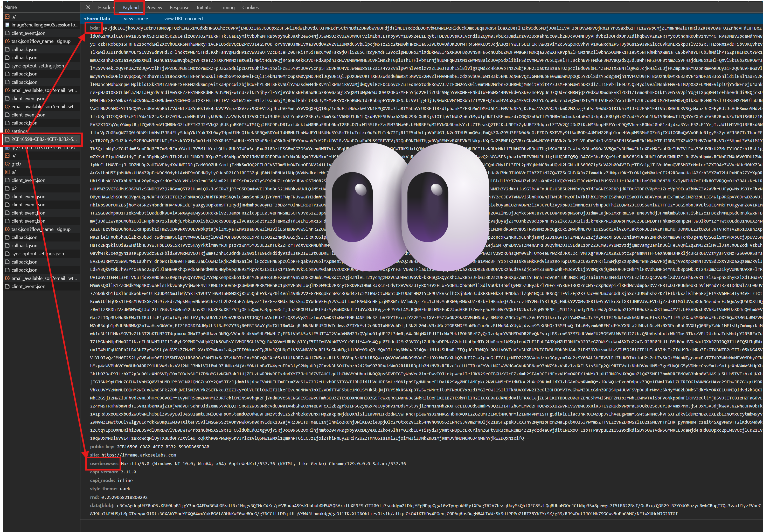
Task: Click the view source link
Action: [136, 19]
